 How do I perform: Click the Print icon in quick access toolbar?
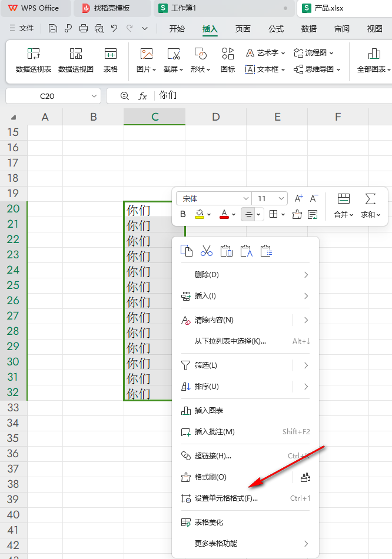84,28
